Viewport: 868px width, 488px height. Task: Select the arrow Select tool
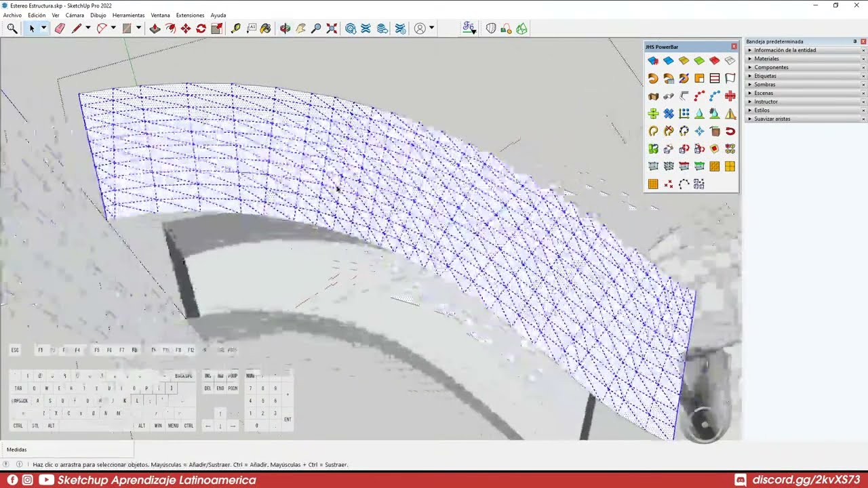(x=31, y=28)
